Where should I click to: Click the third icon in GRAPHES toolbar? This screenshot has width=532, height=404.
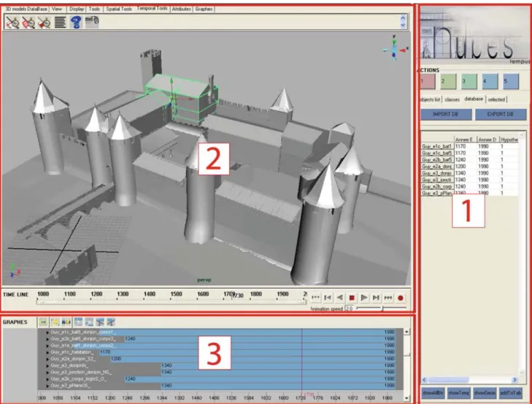click(66, 321)
